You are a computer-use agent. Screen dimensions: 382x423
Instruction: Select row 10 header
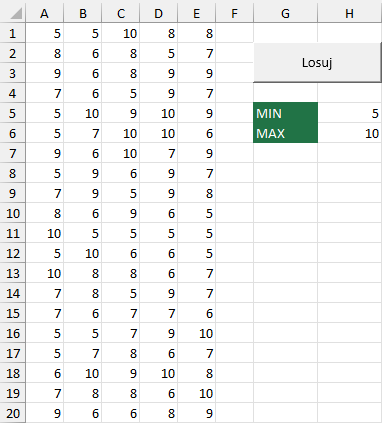(13, 213)
